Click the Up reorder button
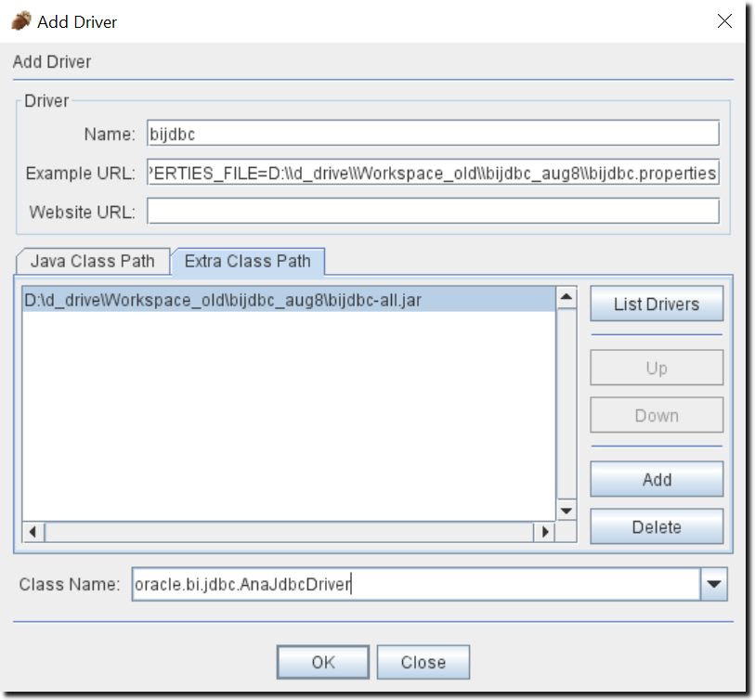 click(656, 368)
